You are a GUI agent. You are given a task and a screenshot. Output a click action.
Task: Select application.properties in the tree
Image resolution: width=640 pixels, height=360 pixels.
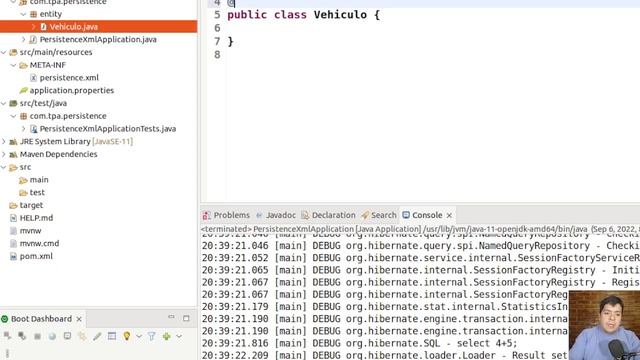click(x=72, y=90)
